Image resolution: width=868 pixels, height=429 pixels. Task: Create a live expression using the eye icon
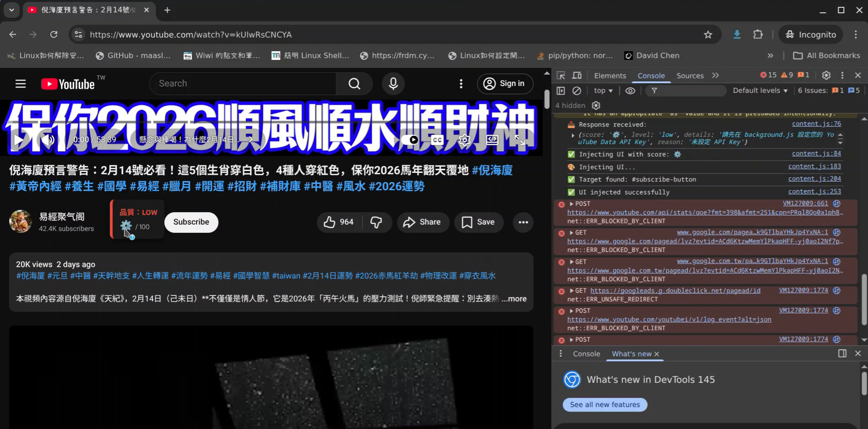630,91
